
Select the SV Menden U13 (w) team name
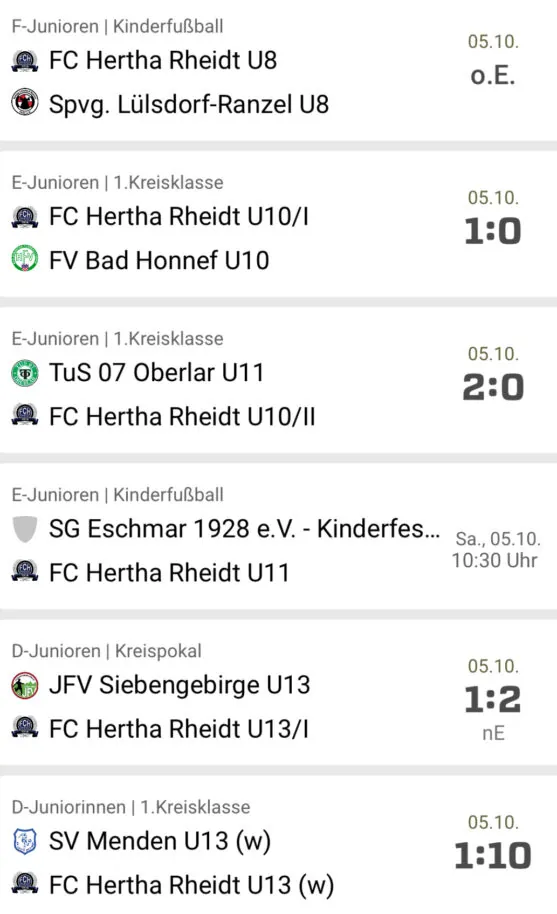point(160,841)
